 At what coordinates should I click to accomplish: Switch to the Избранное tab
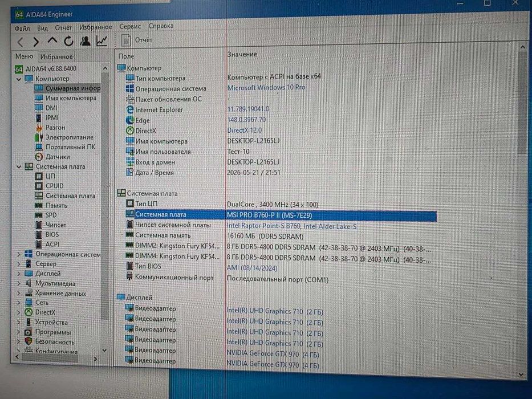(56, 56)
